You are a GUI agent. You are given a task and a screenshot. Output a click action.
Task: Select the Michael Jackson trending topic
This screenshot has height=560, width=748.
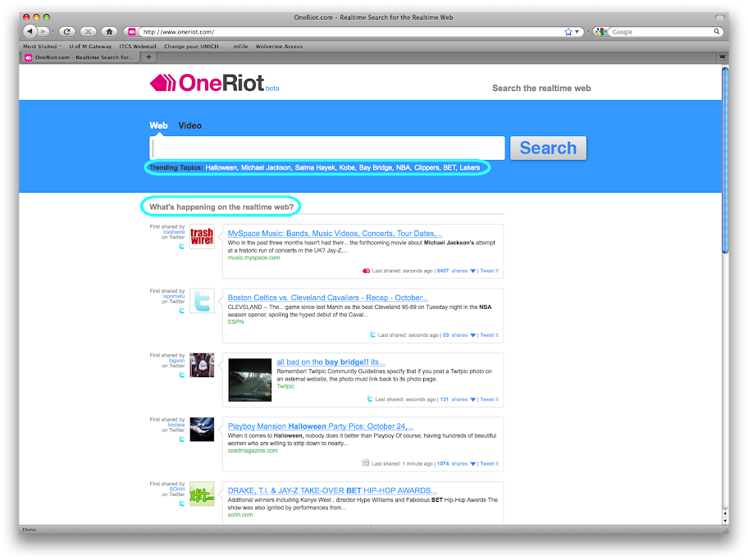coord(266,167)
